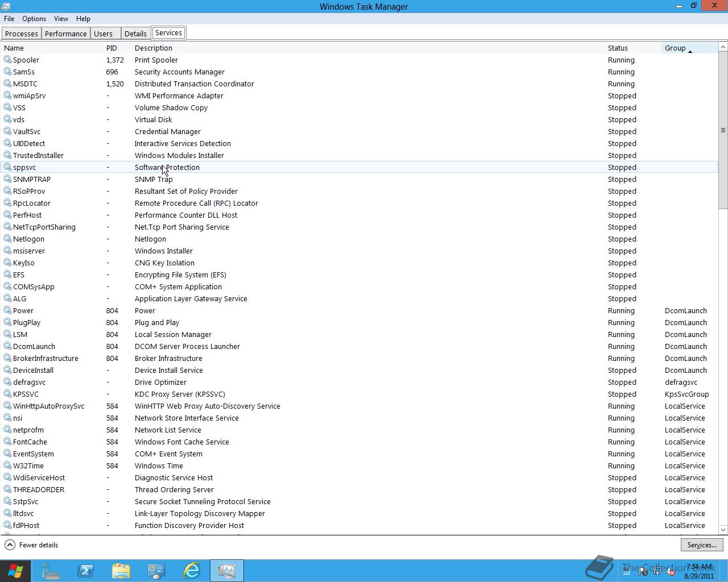Sort by the Status column header
Image resolution: width=728 pixels, height=582 pixels.
(x=634, y=48)
